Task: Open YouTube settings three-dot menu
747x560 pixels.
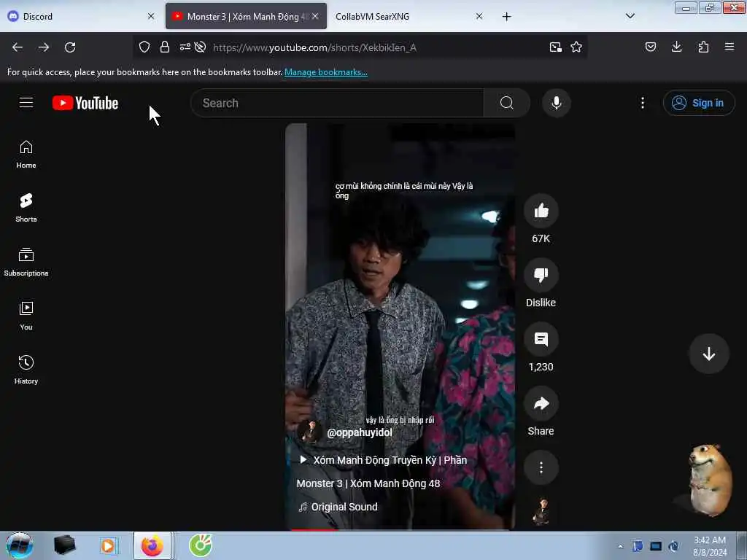Action: point(642,103)
